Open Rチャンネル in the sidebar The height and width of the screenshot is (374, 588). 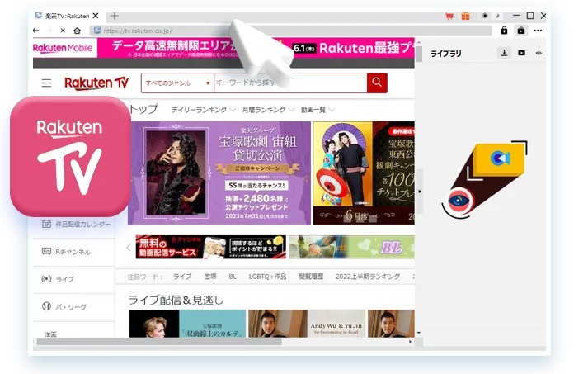[x=73, y=252]
